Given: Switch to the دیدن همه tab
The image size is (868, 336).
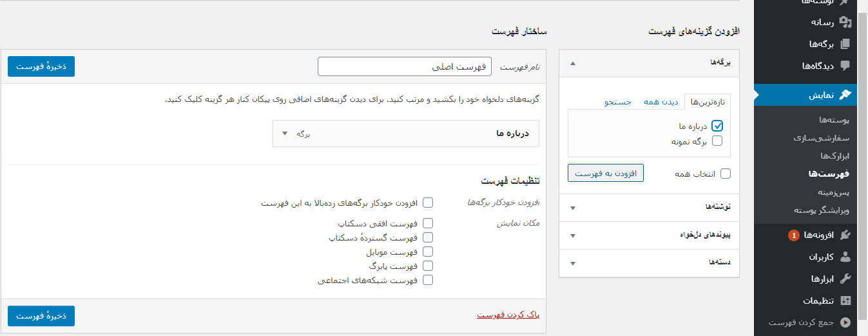Looking at the screenshot, I should (x=661, y=102).
